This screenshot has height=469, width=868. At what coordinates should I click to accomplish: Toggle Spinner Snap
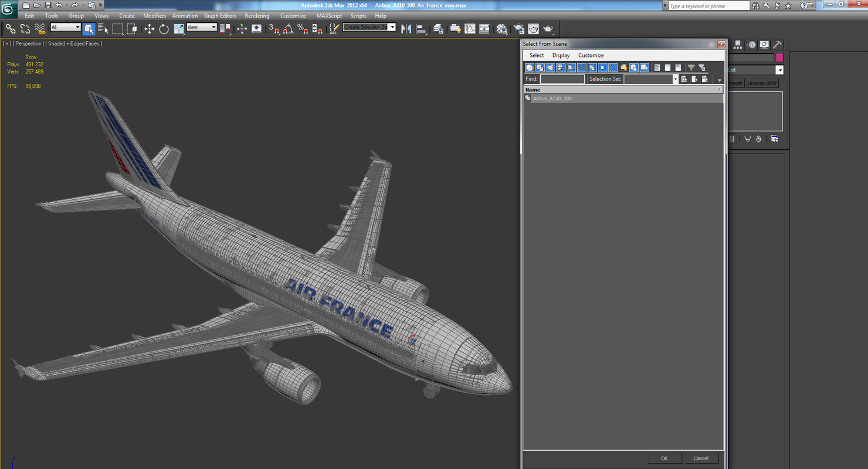[317, 29]
